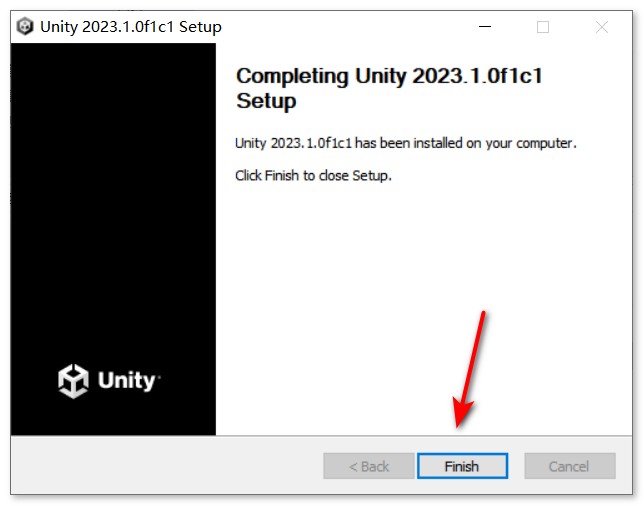Viewport: 644px width, 506px height.
Task: Click the Finish button to close Setup
Action: tap(462, 466)
